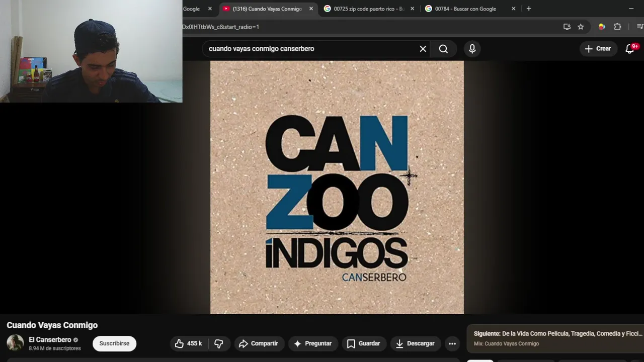Click the Can Zoo Índigos video player

tap(337, 187)
